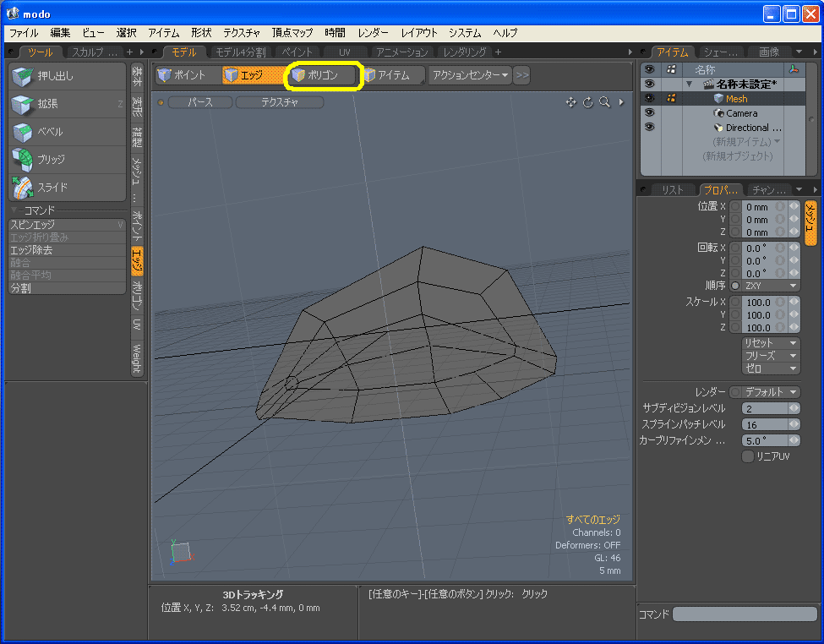This screenshot has width=824, height=644.
Task: Switch to ポイント selection mode
Action: coord(188,75)
